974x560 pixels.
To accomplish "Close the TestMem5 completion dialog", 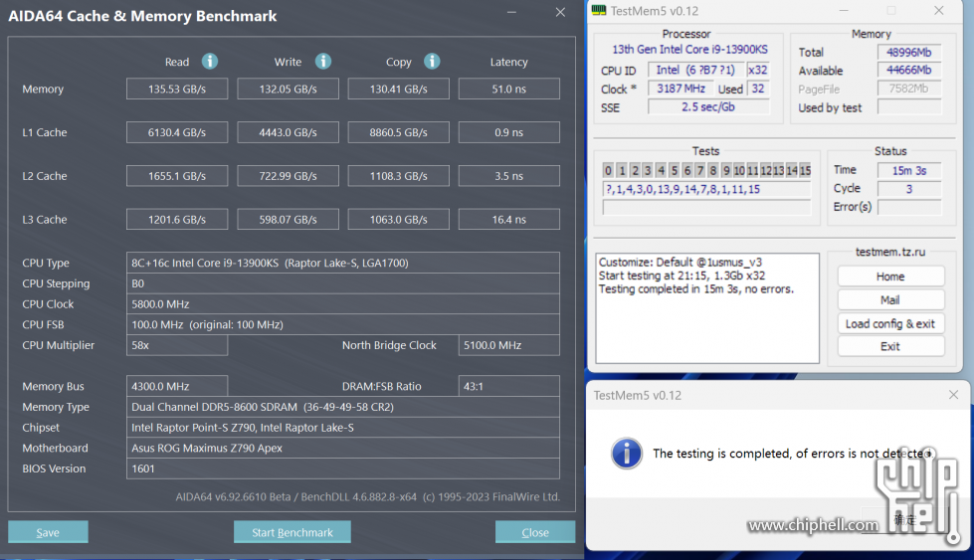I will click(953, 395).
